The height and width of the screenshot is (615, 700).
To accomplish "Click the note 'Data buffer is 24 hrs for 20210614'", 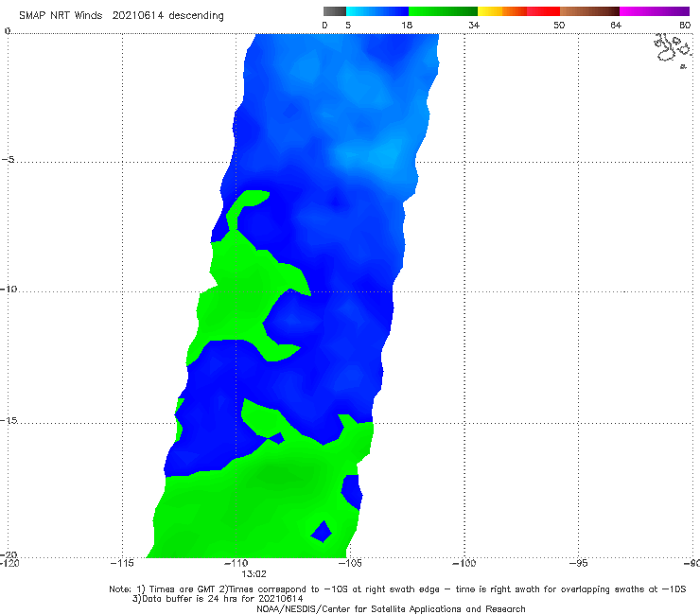I will [218, 599].
